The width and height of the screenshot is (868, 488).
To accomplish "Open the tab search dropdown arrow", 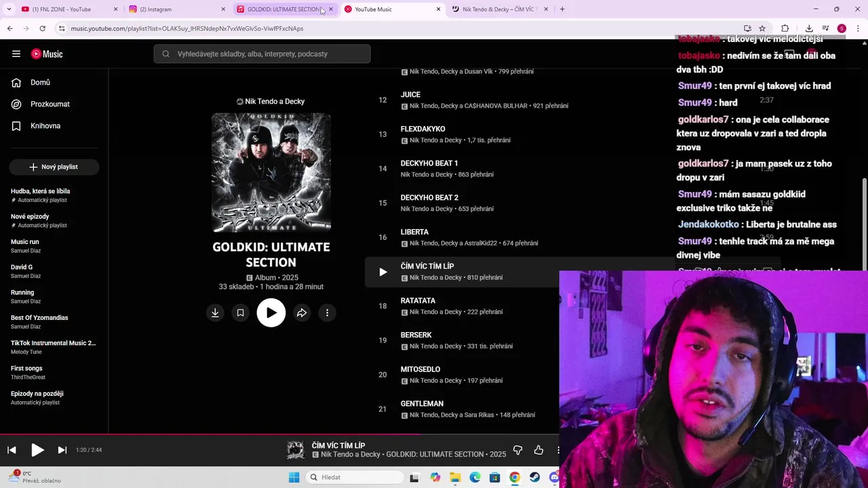I will tap(8, 9).
